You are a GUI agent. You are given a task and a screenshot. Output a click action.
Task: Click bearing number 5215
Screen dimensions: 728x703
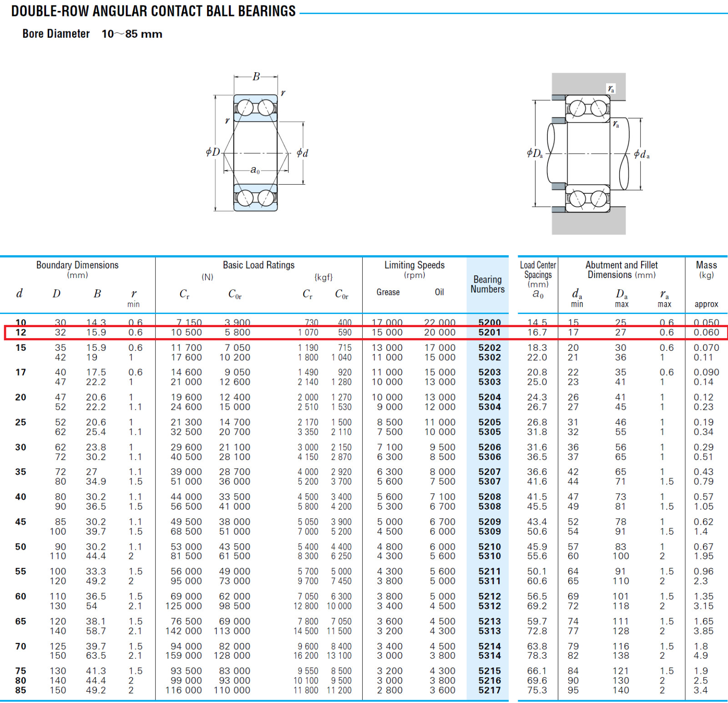(x=490, y=671)
